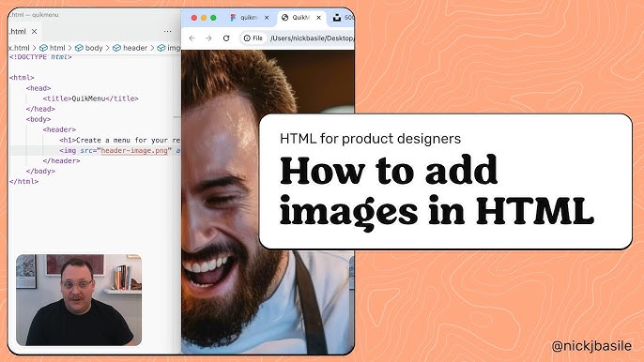Reload the page with the refresh icon
Screen dimensions: 644x362
tap(226, 38)
